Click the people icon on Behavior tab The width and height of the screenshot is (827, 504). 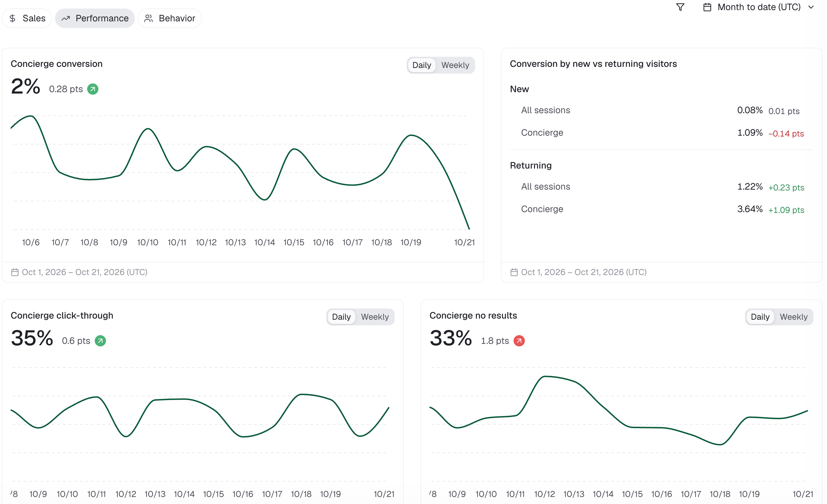click(149, 18)
